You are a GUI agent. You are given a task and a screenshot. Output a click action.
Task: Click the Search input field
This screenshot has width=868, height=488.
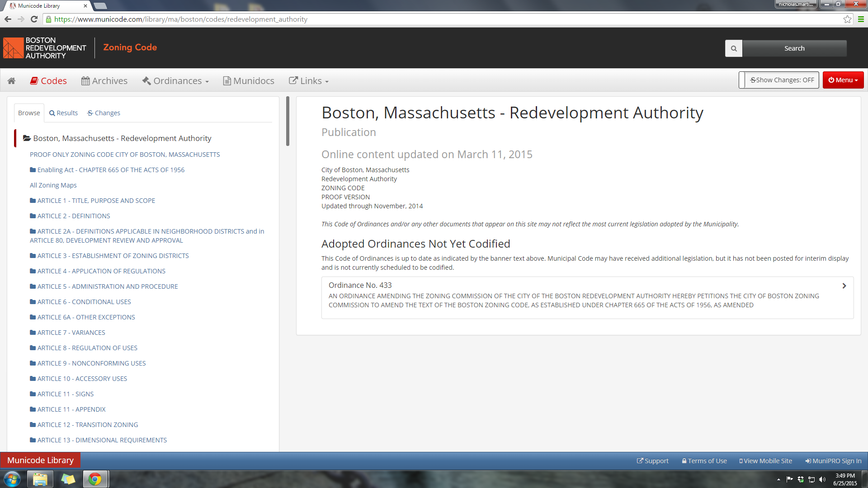(x=794, y=48)
